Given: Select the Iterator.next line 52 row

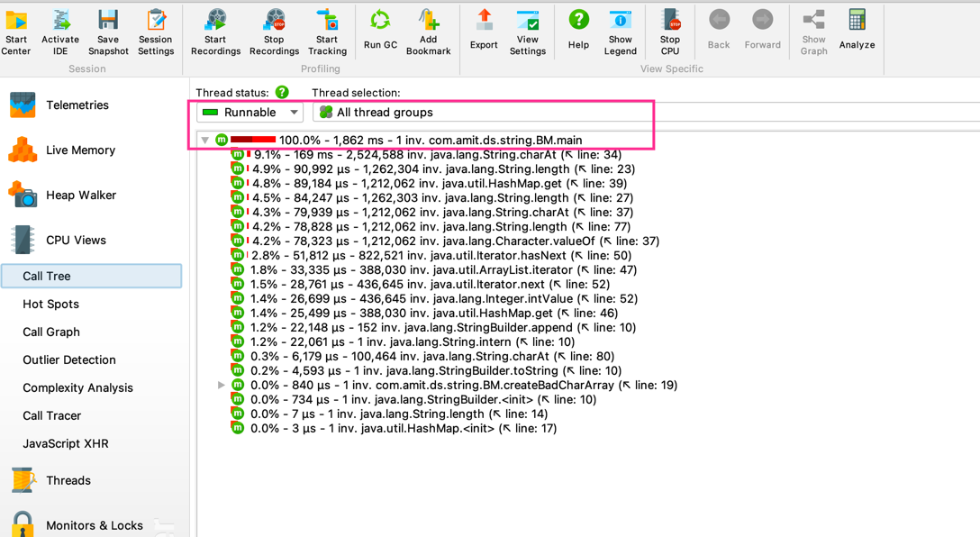Looking at the screenshot, I should pos(421,284).
